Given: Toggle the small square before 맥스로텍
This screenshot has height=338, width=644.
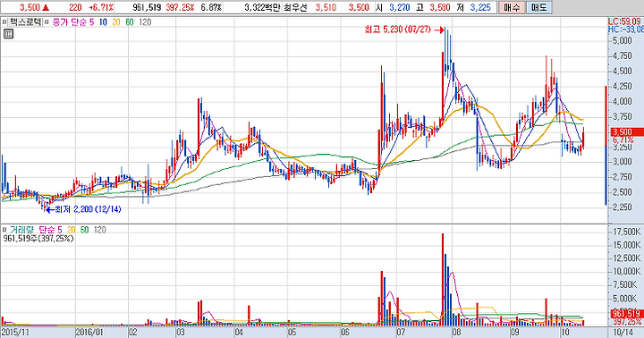Looking at the screenshot, I should 4,22.
